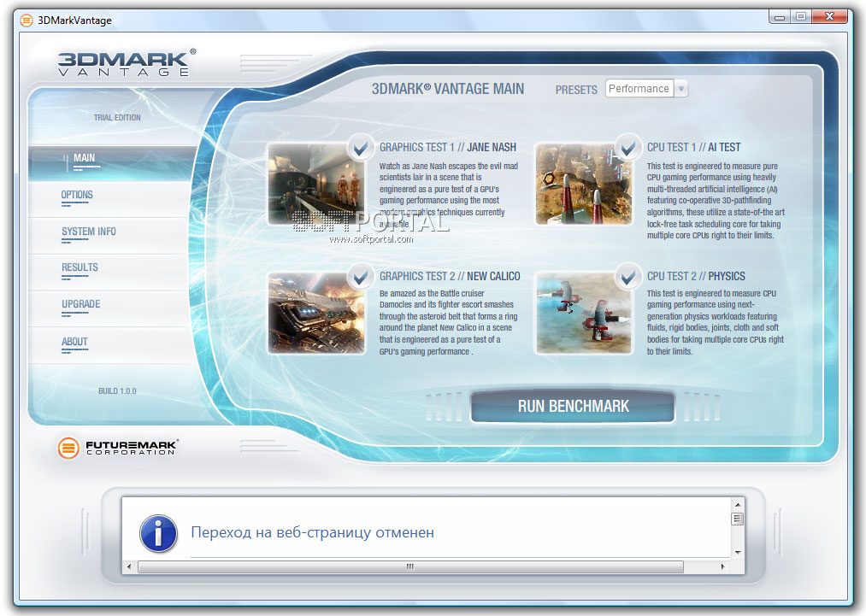The width and height of the screenshot is (866, 616).
Task: Click the CPU TEST 2 // PHYSICS heading
Action: point(696,276)
